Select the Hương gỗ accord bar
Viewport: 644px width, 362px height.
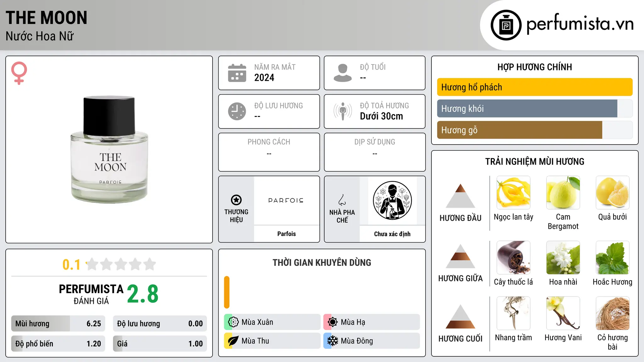(x=535, y=130)
